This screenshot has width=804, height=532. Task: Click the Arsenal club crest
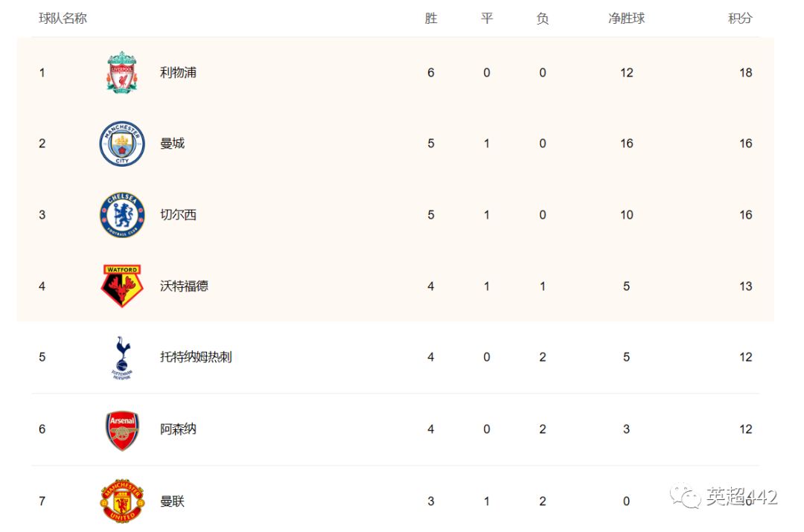point(122,429)
